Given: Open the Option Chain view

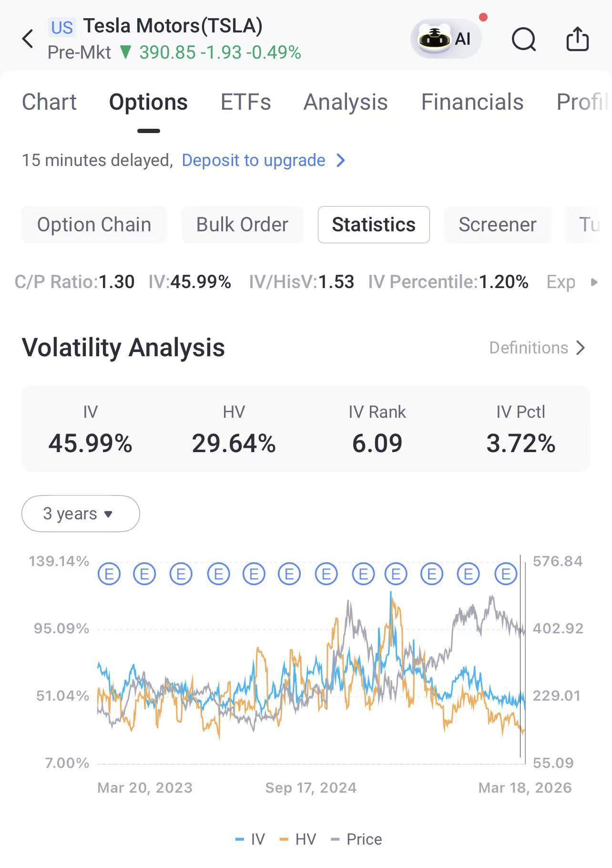Looking at the screenshot, I should click(94, 225).
